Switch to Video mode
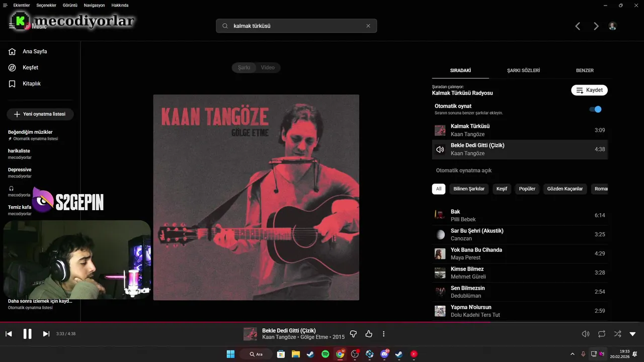 (268, 67)
